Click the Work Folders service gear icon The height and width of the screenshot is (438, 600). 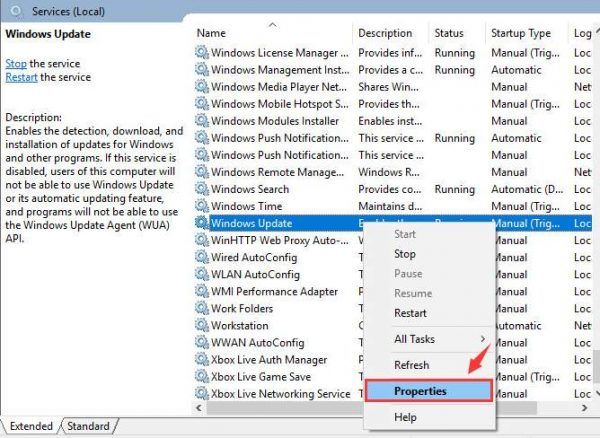point(202,308)
